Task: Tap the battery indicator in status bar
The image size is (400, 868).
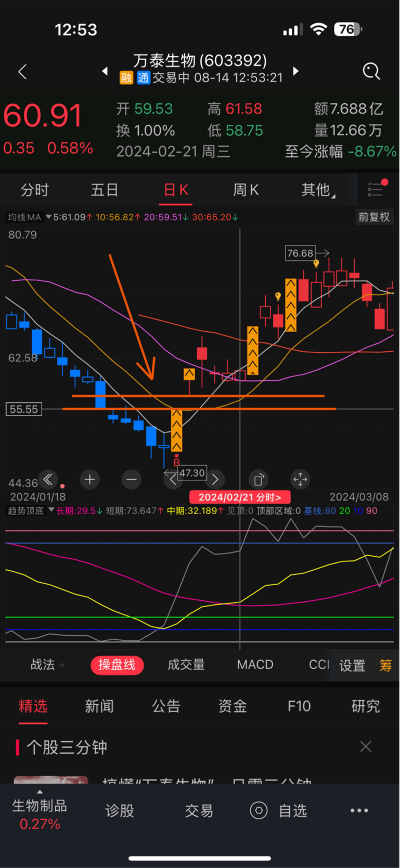Action: (349, 29)
